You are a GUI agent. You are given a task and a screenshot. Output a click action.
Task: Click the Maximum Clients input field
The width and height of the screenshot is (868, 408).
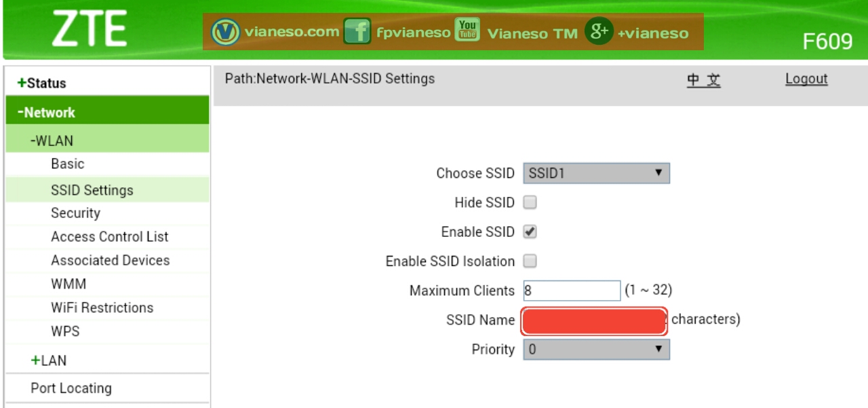tap(572, 290)
